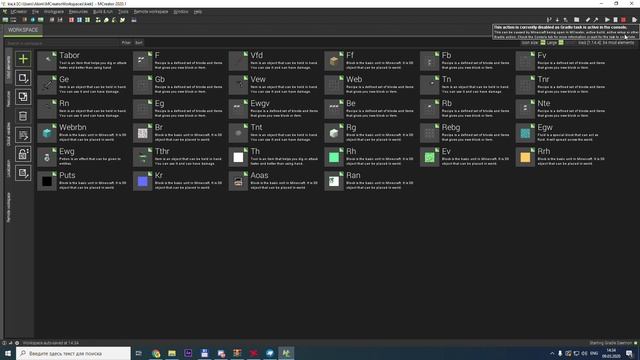Click the green Run client play icon
This screenshot has width=640, height=360.
(x=607, y=20)
